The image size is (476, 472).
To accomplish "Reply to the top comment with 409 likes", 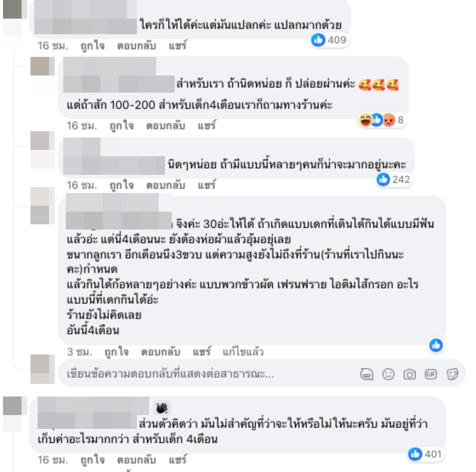I will tap(136, 46).
